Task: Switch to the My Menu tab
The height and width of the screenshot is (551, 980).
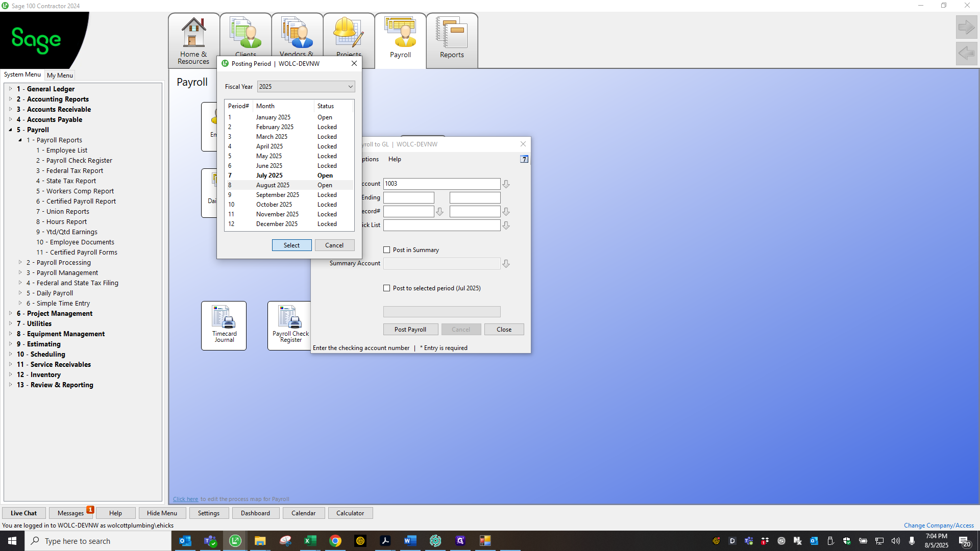Action: 60,75
